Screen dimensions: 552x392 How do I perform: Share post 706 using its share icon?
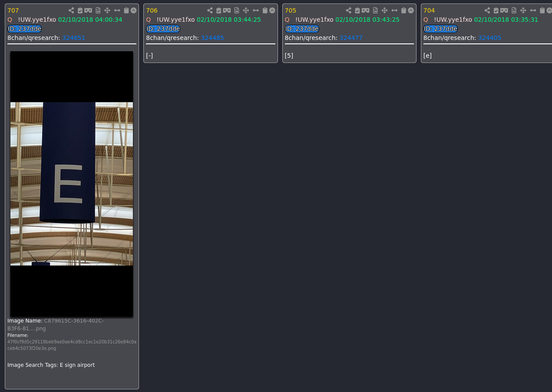pyautogui.click(x=210, y=10)
